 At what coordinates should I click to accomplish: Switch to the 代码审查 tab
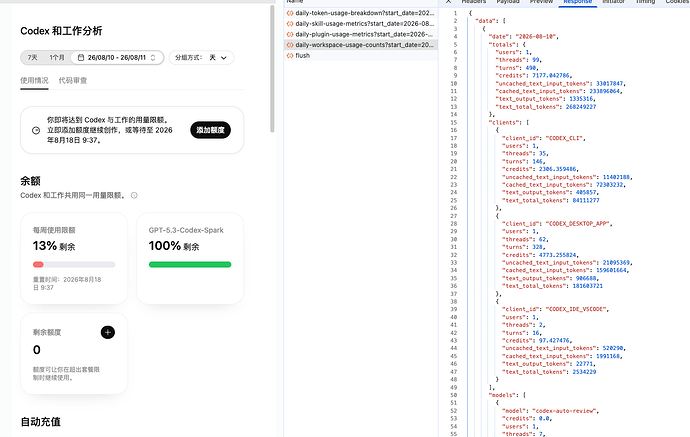coord(73,81)
